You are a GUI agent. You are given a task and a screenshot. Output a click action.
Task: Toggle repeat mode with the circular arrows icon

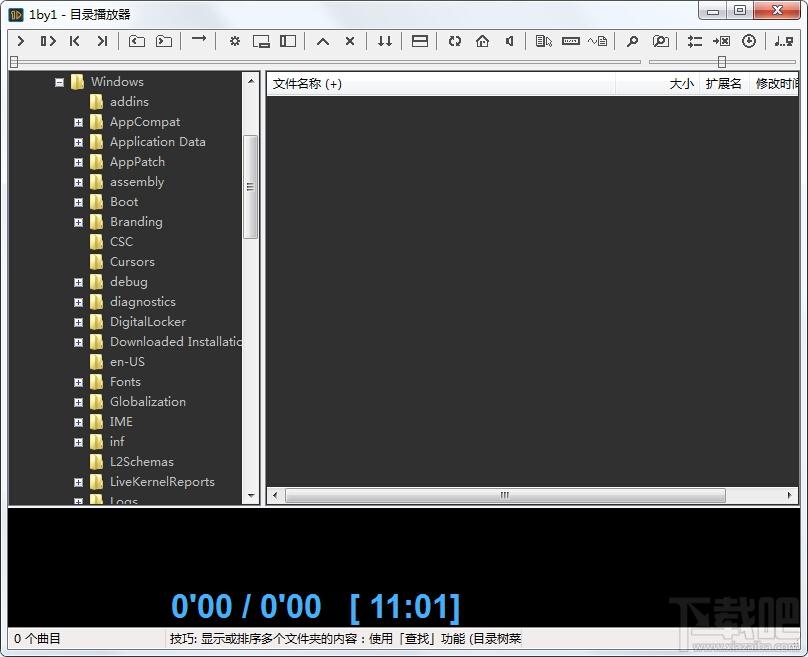coord(454,41)
